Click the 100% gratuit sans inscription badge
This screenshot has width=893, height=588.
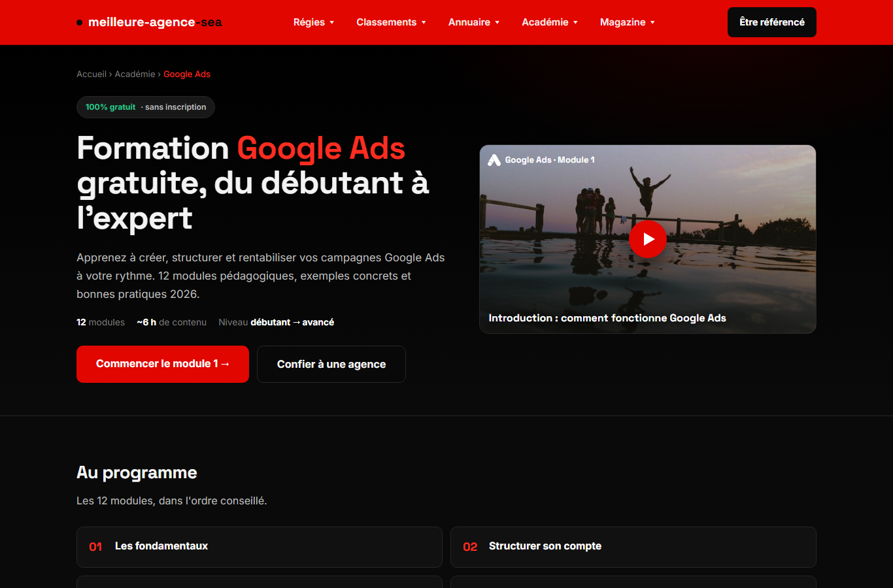point(146,107)
